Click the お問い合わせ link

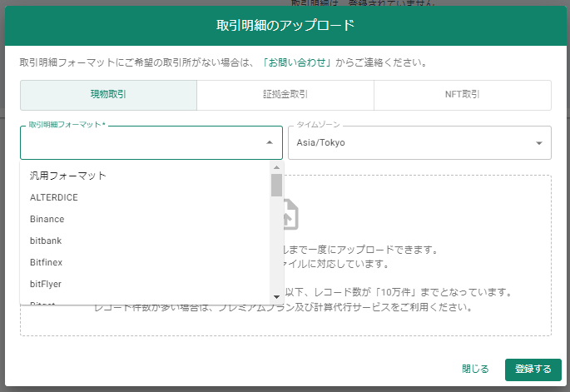point(297,62)
